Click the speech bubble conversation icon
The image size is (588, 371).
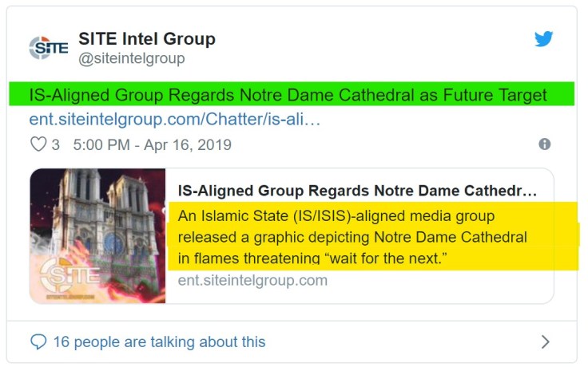[38, 341]
